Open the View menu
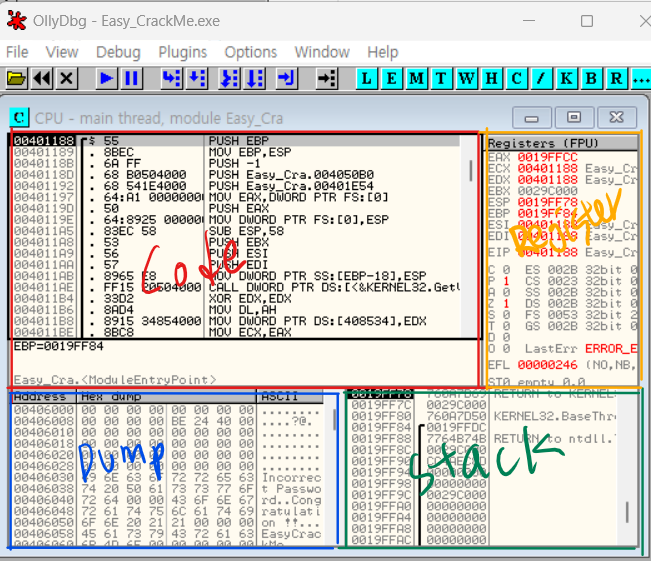 pyautogui.click(x=61, y=52)
